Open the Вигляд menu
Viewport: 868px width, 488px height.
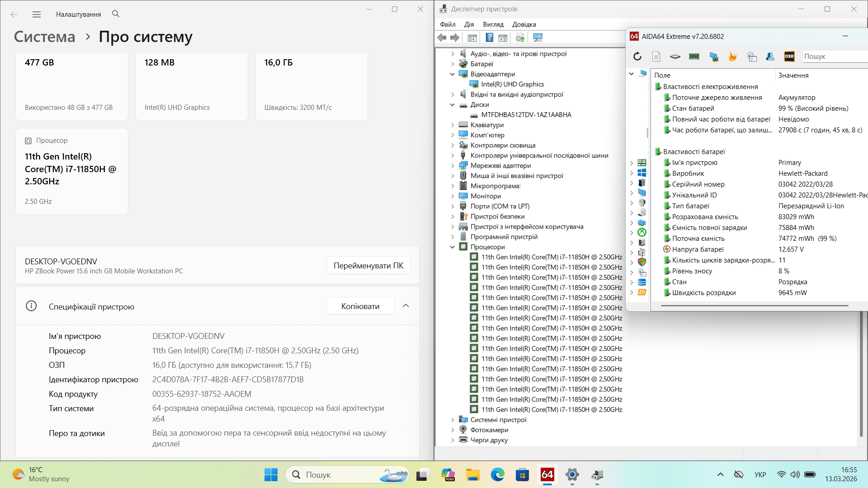point(493,24)
